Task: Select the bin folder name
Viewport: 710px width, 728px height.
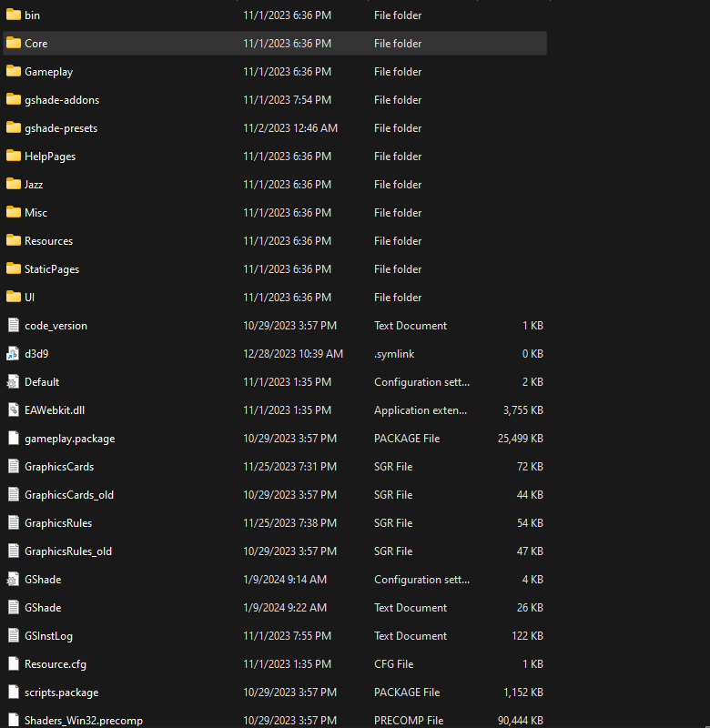Action: [x=32, y=15]
